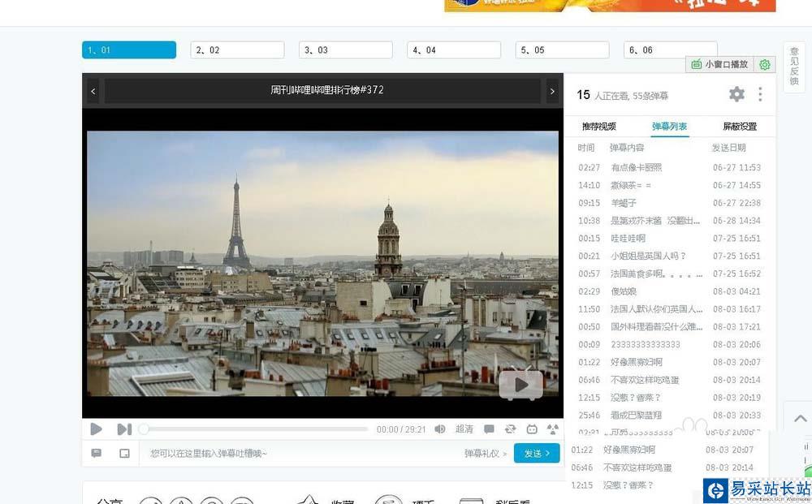Open the 超清 quality selector
This screenshot has height=504, width=812.
(464, 429)
